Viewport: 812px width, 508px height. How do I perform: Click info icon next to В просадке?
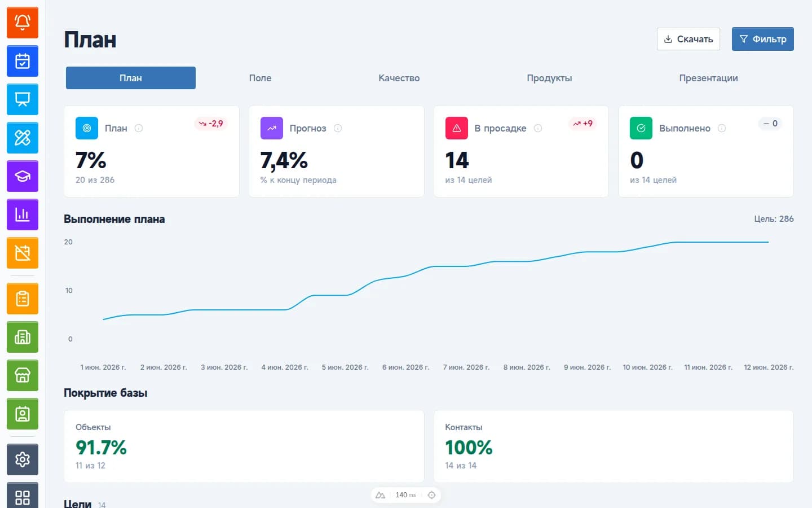[x=538, y=128]
